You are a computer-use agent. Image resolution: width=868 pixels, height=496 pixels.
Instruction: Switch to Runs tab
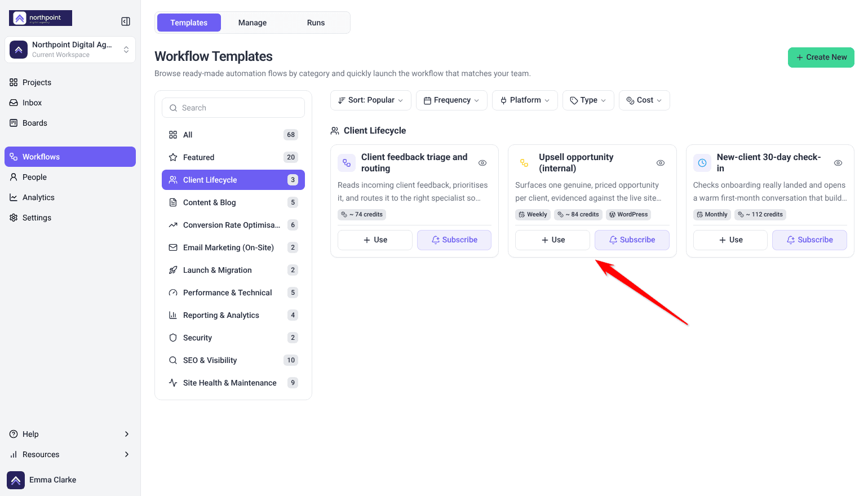(x=316, y=23)
